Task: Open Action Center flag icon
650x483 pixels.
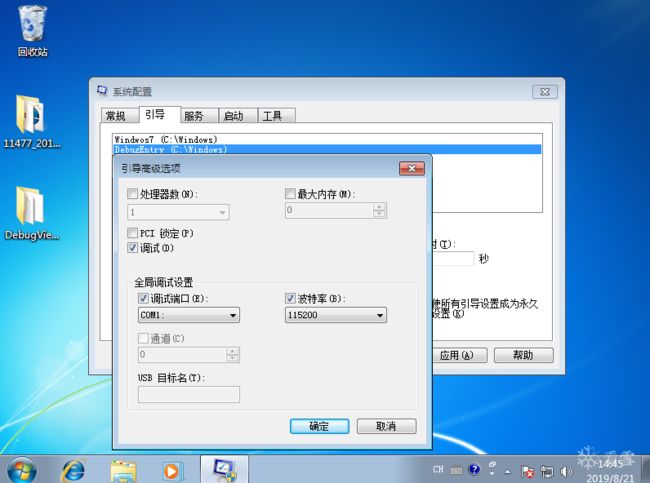Action: pos(527,471)
